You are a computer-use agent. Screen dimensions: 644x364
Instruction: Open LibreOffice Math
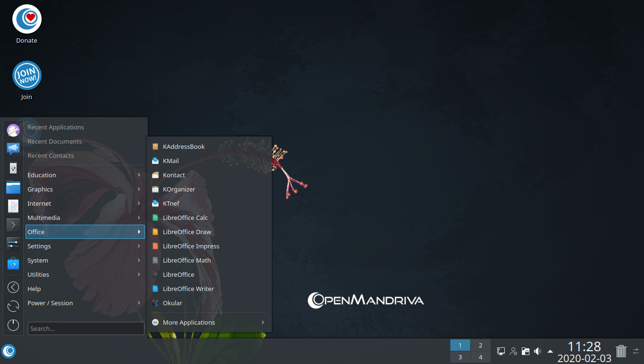click(209, 260)
